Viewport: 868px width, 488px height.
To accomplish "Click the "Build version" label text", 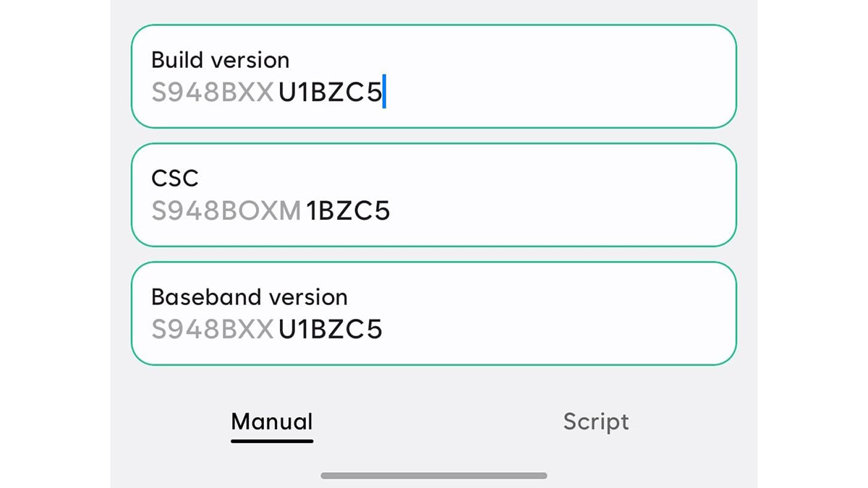I will 220,60.
